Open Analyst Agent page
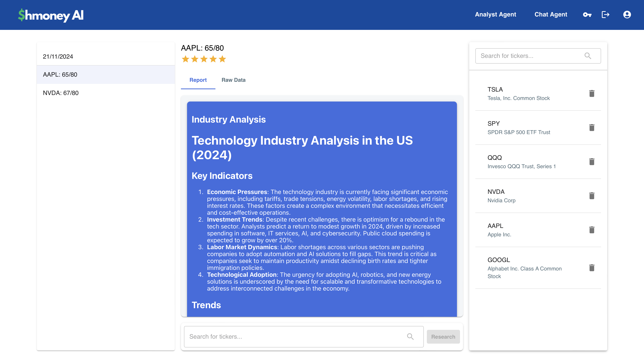644x362 pixels. tap(495, 15)
